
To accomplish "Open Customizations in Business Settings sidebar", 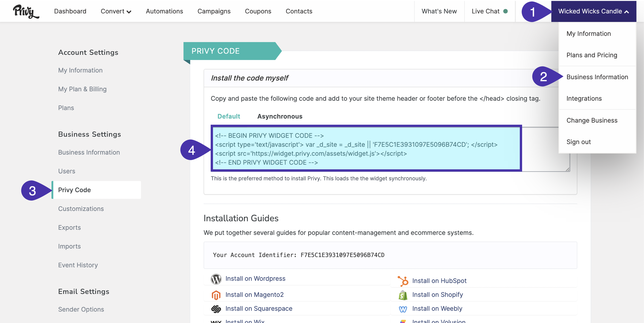I will [81, 208].
